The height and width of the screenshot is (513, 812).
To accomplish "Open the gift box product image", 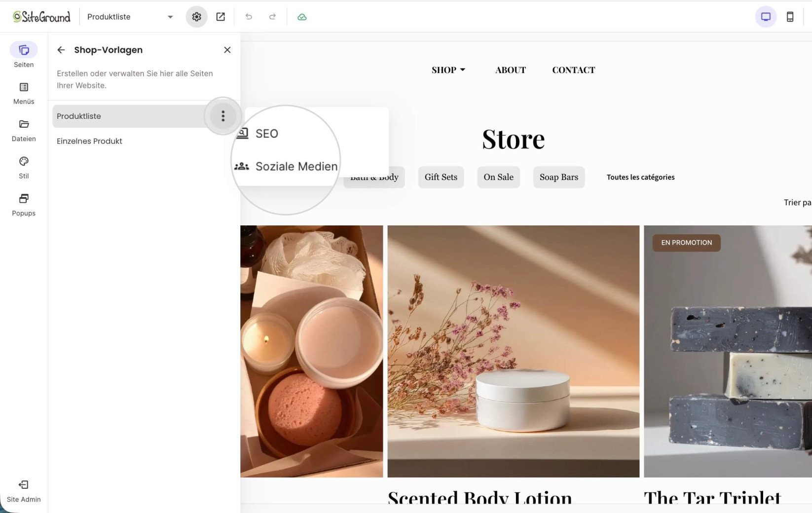I will (311, 351).
